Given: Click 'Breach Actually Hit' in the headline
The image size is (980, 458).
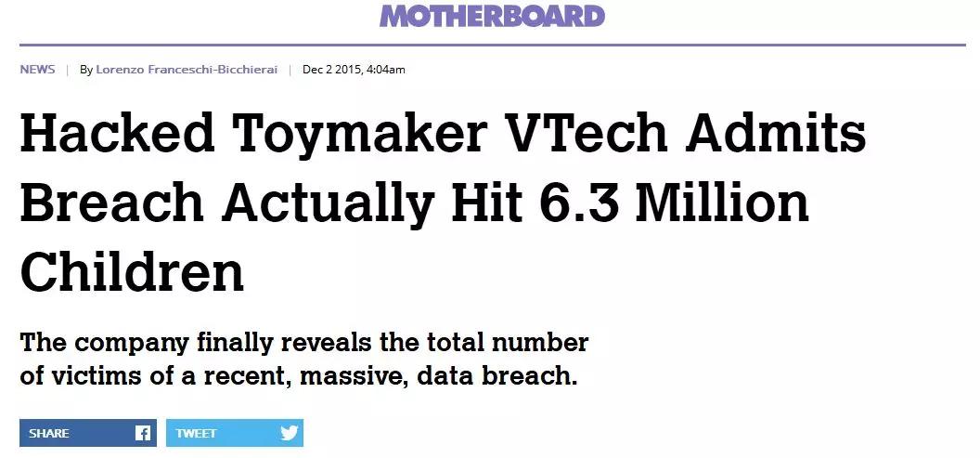Looking at the screenshot, I should [271, 203].
